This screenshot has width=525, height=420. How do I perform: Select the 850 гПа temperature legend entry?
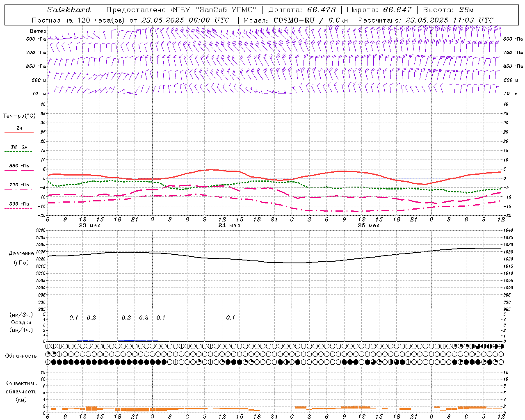(x=19, y=166)
